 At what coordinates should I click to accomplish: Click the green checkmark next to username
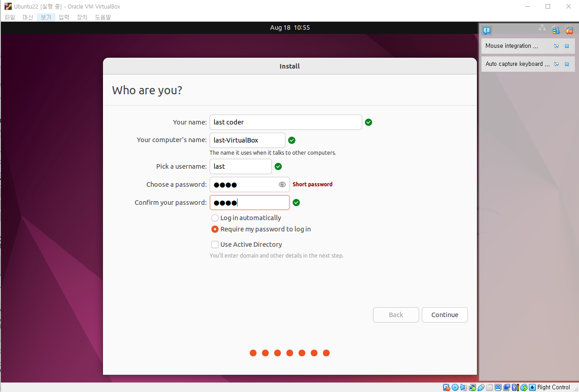click(x=278, y=166)
